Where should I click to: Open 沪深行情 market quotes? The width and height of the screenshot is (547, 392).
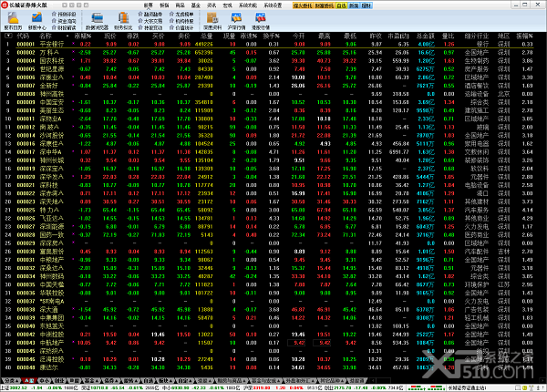[x=236, y=21]
